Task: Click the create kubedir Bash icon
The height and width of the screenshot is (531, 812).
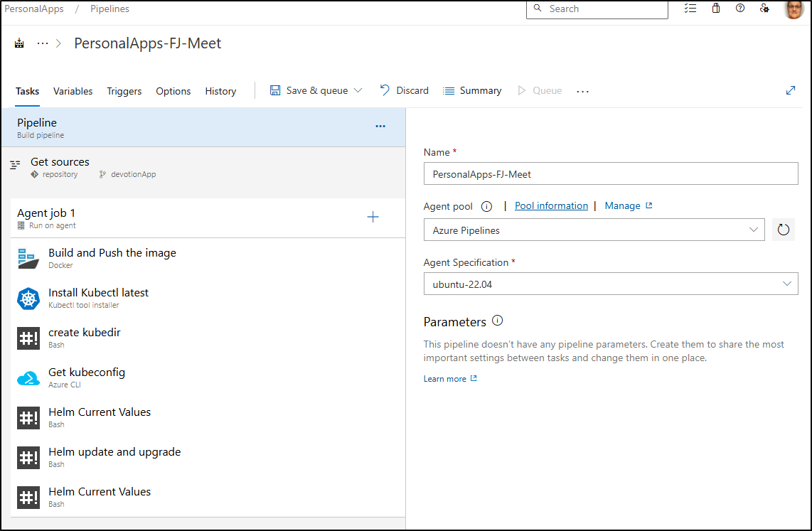Action: pyautogui.click(x=28, y=338)
